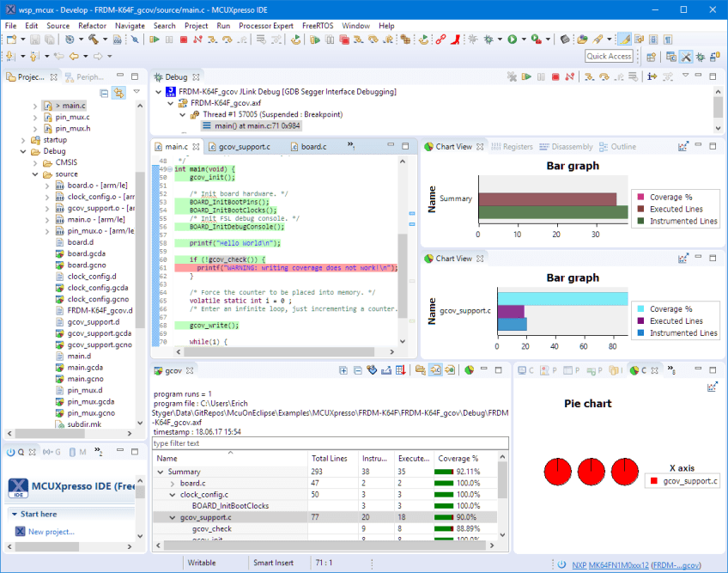The width and height of the screenshot is (728, 573).
Task: Expand the startup folder
Action: point(23,140)
